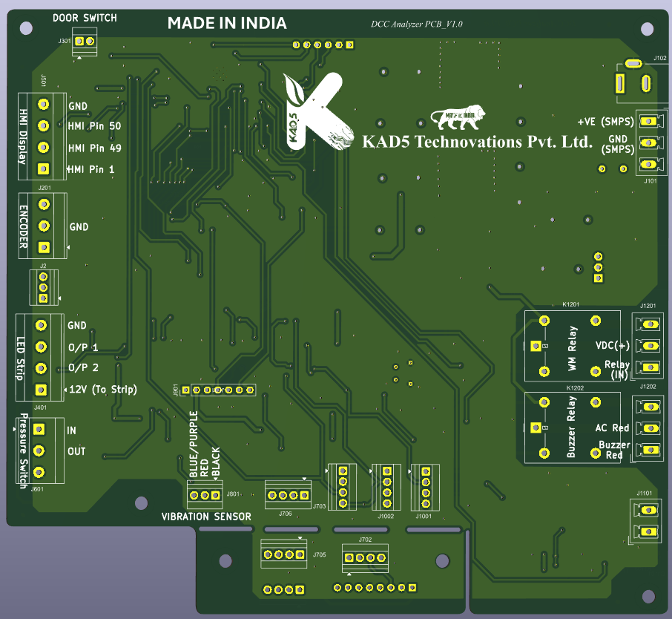Click the KAD5 Technovations Pvt. Ltd. text
672x619 pixels.
[478, 142]
